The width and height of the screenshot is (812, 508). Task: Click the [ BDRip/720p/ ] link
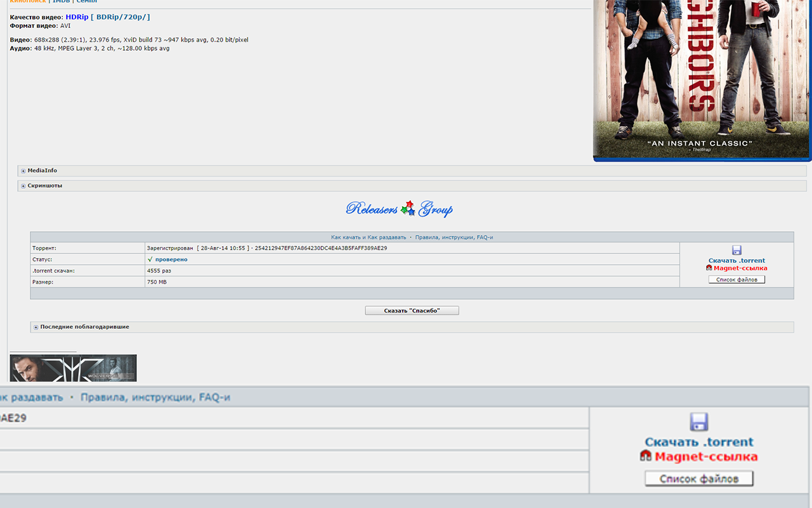coord(121,17)
